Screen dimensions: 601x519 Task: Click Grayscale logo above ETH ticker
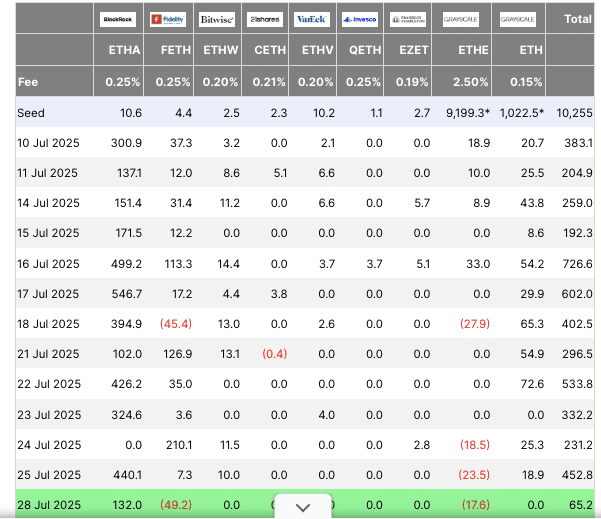click(517, 19)
